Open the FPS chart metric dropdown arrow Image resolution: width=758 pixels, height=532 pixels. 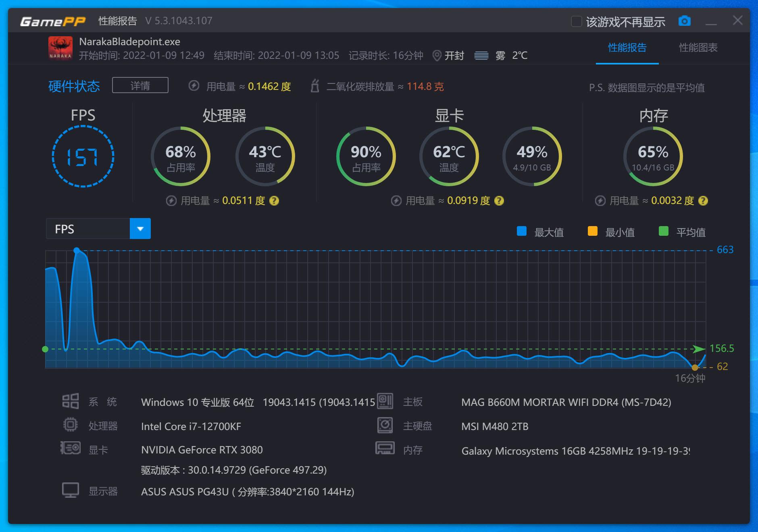pos(140,229)
